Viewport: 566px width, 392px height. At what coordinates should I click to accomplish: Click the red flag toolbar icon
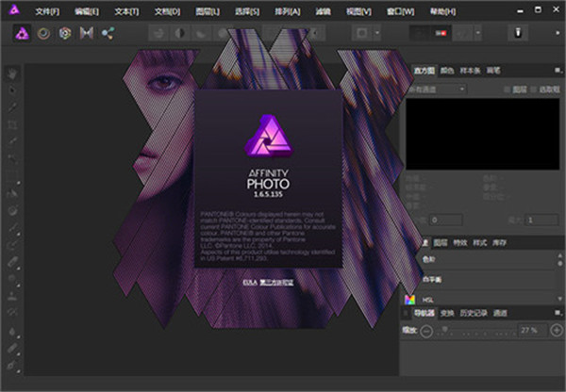(441, 33)
